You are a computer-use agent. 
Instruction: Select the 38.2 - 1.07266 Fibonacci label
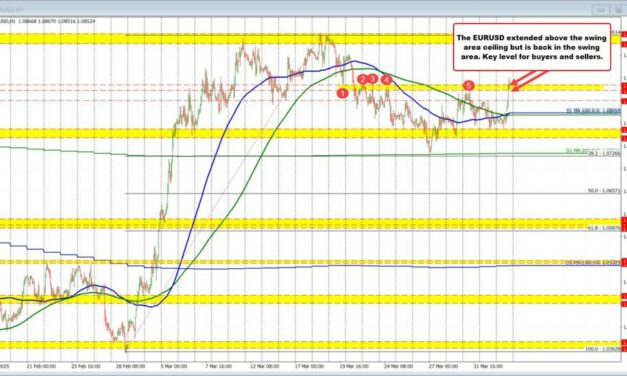pos(604,153)
